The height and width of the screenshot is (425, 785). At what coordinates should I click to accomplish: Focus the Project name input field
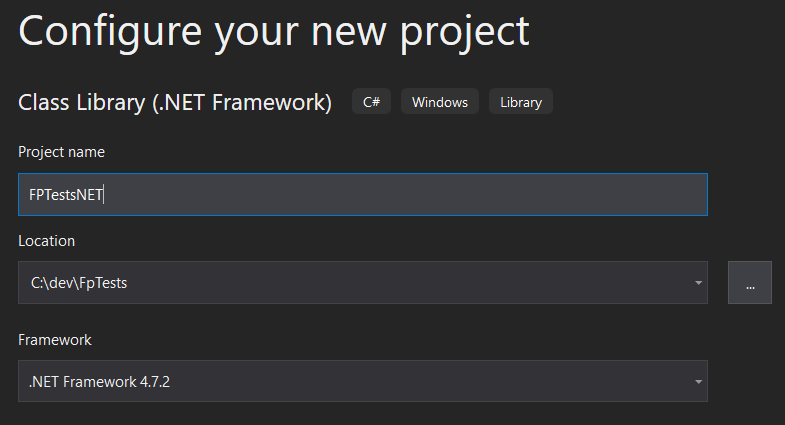[x=363, y=195]
